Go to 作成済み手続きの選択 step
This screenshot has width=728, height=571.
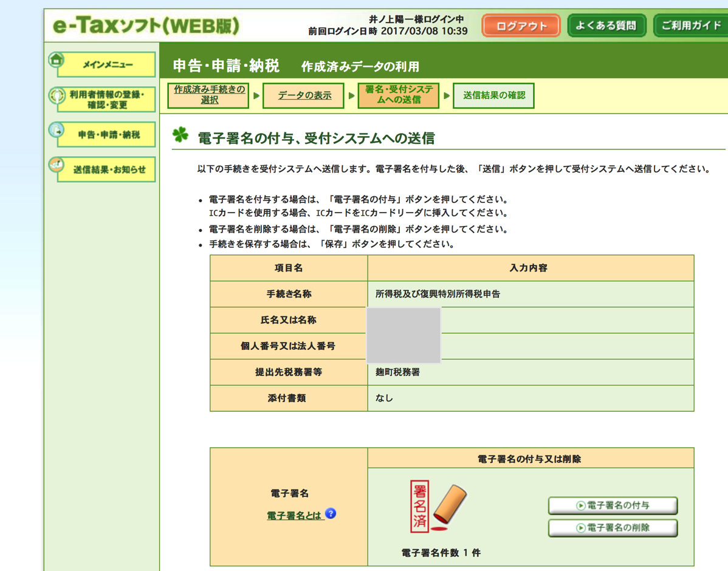[x=209, y=95]
